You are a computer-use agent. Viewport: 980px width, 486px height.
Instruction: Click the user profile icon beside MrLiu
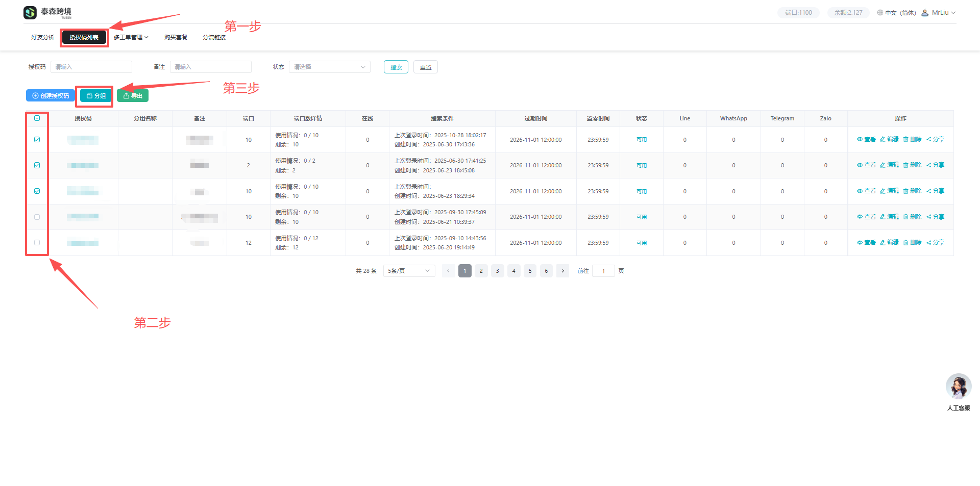click(x=925, y=13)
